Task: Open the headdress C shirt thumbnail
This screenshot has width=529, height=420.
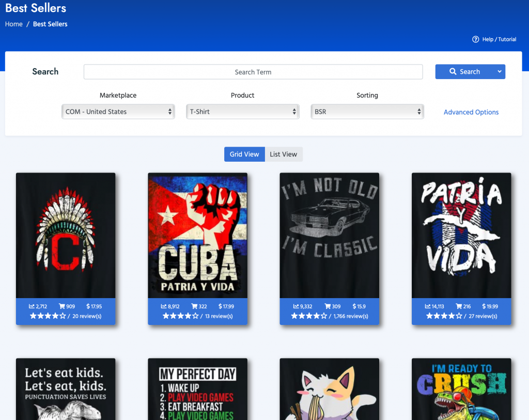Action: pyautogui.click(x=66, y=236)
